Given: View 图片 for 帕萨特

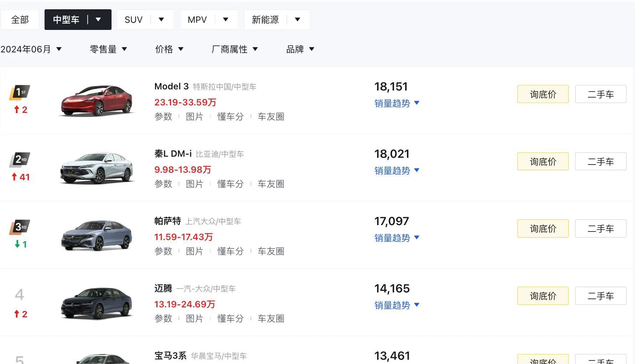Looking at the screenshot, I should (x=195, y=251).
